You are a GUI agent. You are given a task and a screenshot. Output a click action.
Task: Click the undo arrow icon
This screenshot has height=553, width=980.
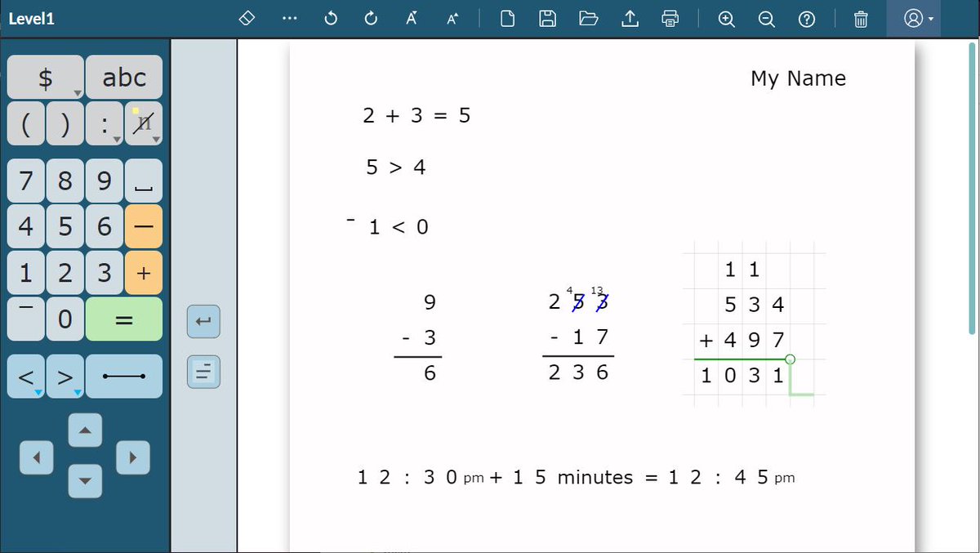(x=331, y=18)
